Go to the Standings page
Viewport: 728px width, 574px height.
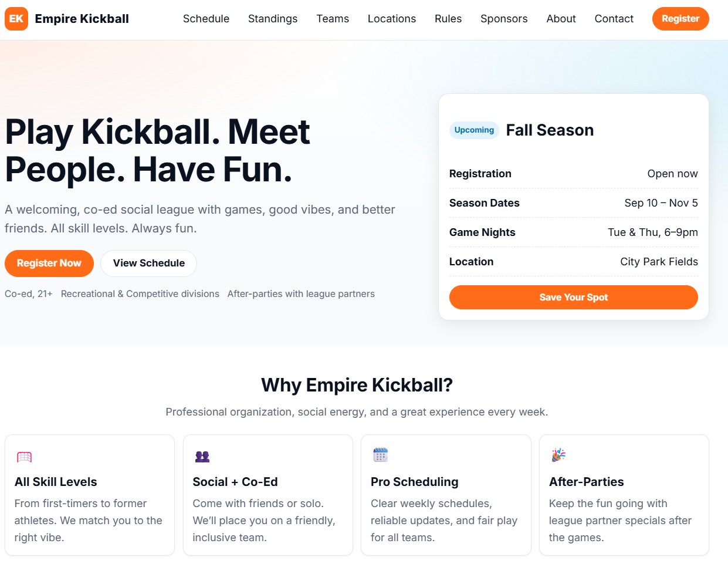(x=273, y=19)
